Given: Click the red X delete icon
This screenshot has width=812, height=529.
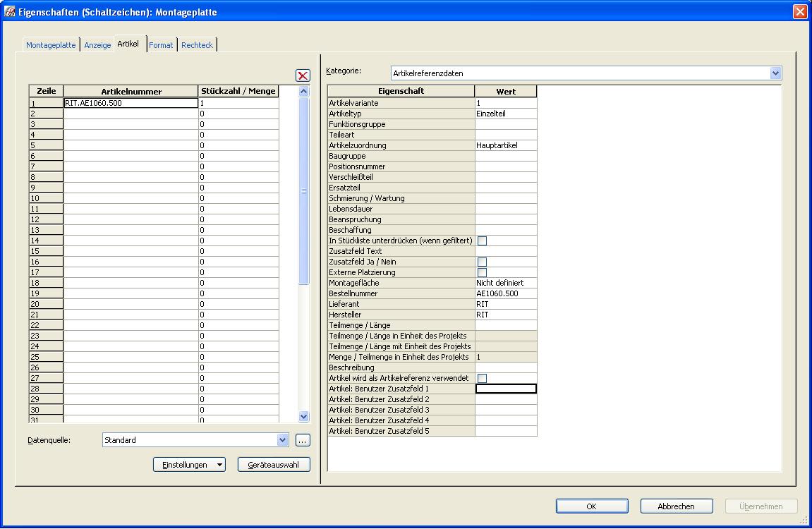Looking at the screenshot, I should 303,75.
